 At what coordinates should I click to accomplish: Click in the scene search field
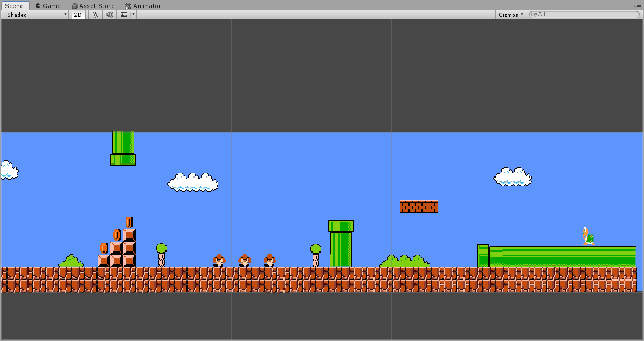click(587, 15)
